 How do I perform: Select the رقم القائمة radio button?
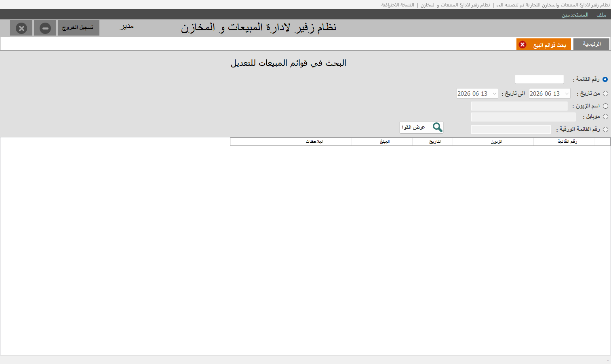[605, 80]
